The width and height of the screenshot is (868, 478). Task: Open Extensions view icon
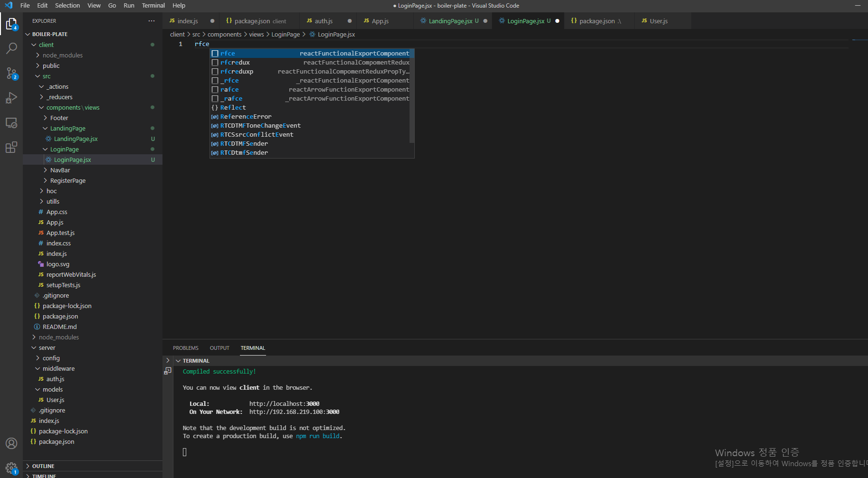[11, 147]
